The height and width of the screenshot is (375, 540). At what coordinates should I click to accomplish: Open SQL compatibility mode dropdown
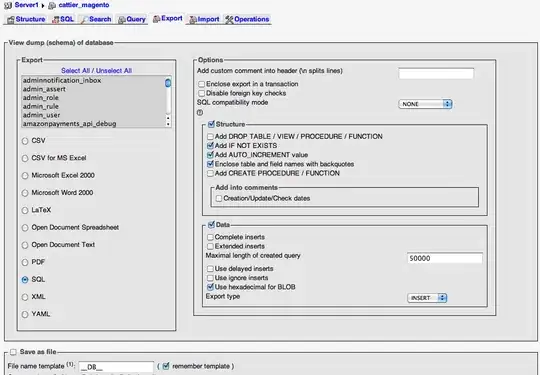[x=425, y=104]
